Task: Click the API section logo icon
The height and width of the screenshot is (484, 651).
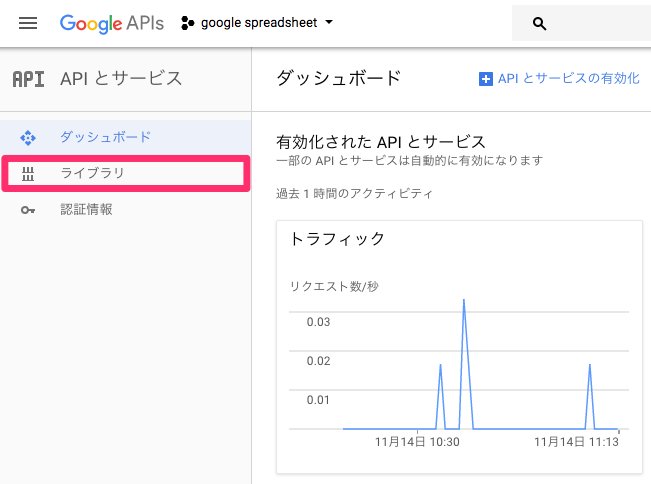Action: 28,79
